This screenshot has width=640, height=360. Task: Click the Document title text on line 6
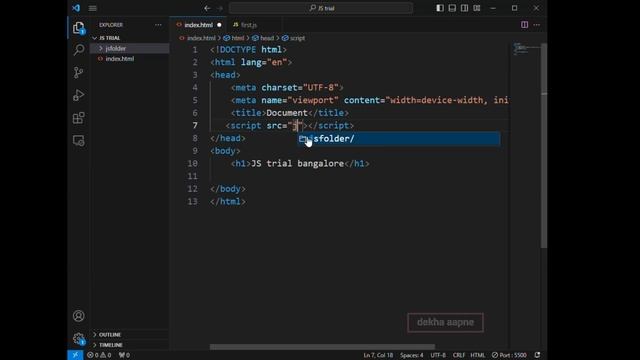(287, 113)
